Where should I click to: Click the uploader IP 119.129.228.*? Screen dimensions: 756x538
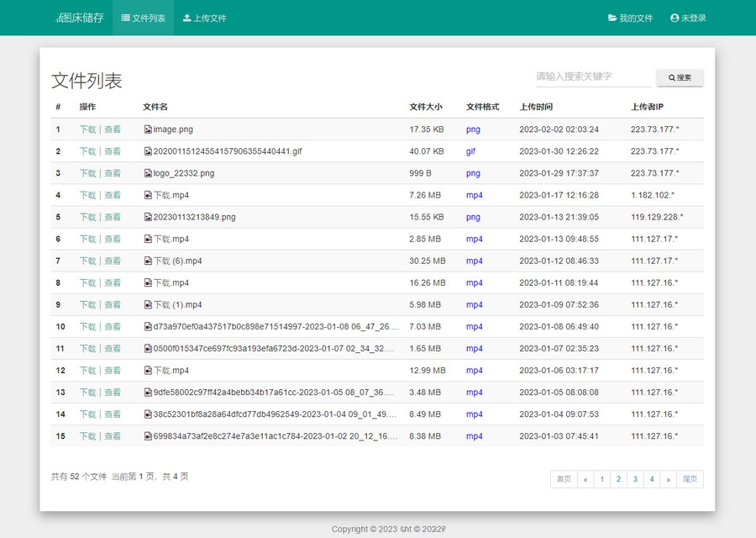click(x=657, y=217)
